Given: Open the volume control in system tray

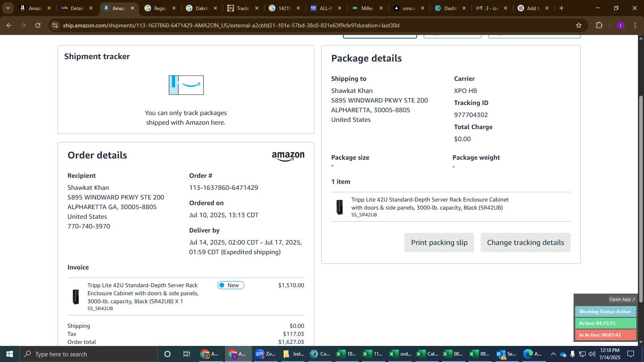Looking at the screenshot, I should pos(592,354).
